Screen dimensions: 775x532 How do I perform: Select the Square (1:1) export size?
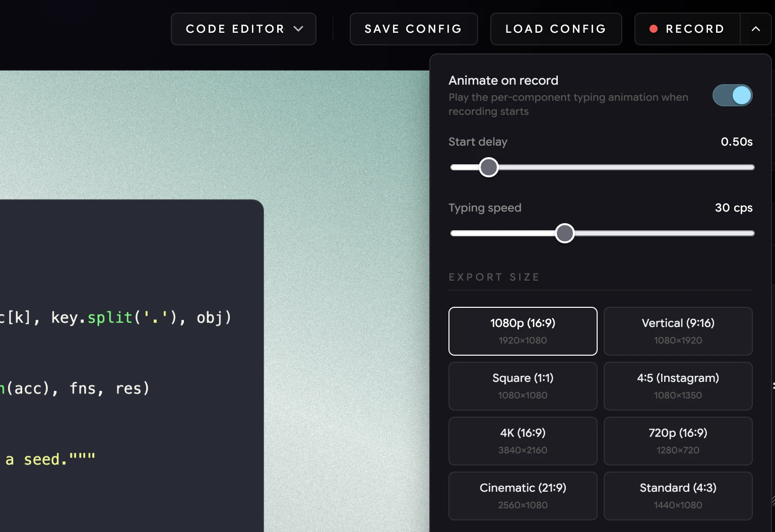coord(523,386)
